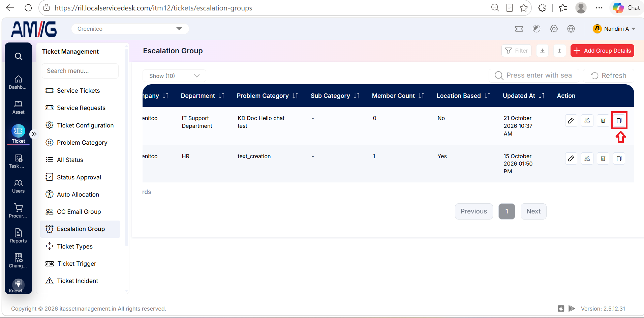Click the download icon in header
This screenshot has height=318, width=644.
coord(542,51)
